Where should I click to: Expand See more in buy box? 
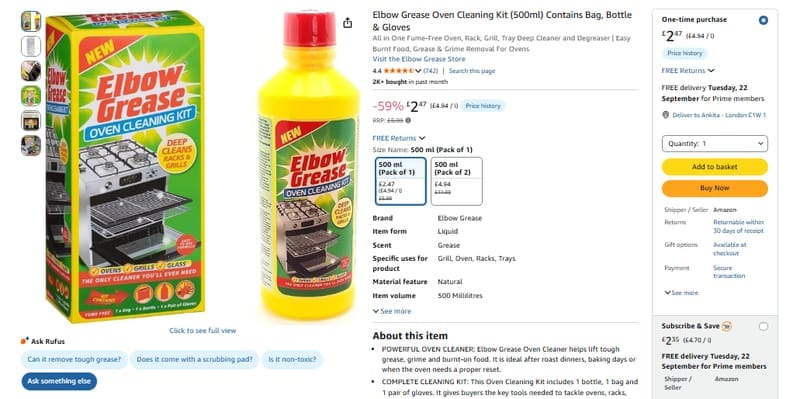point(681,293)
